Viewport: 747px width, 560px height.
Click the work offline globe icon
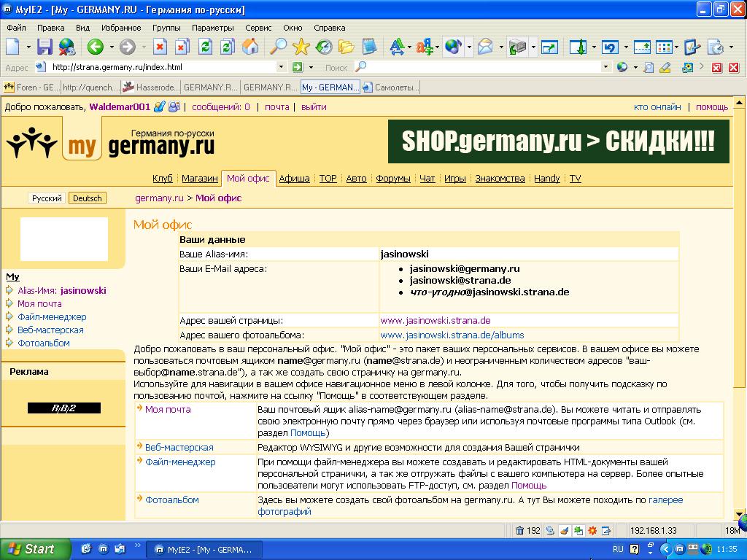(66, 47)
